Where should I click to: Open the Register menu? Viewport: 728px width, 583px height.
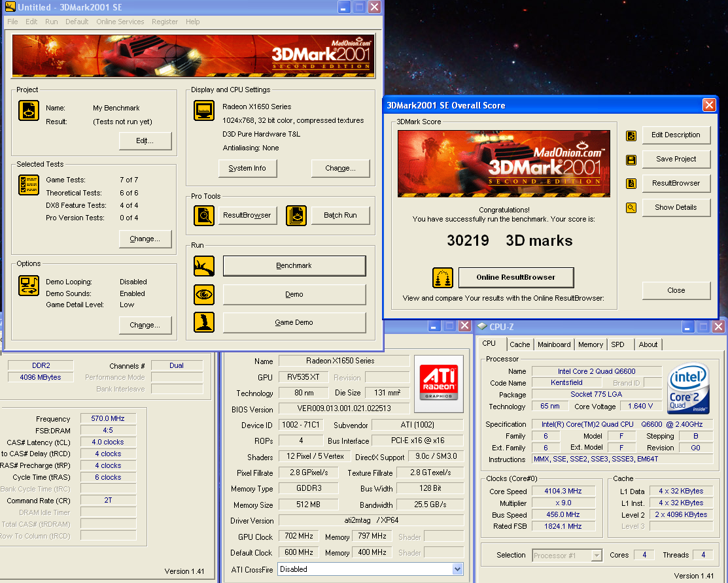(x=165, y=22)
